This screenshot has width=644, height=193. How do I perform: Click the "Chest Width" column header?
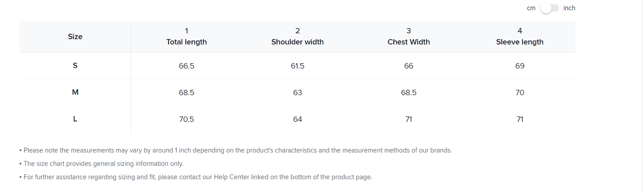tap(408, 42)
